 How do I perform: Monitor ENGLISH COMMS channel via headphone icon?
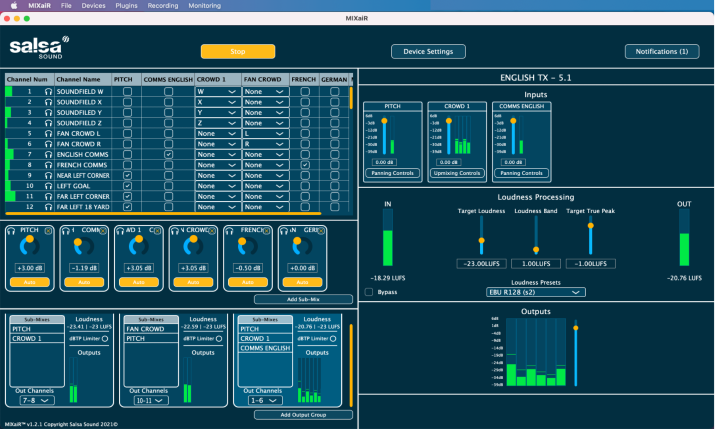tap(48, 155)
